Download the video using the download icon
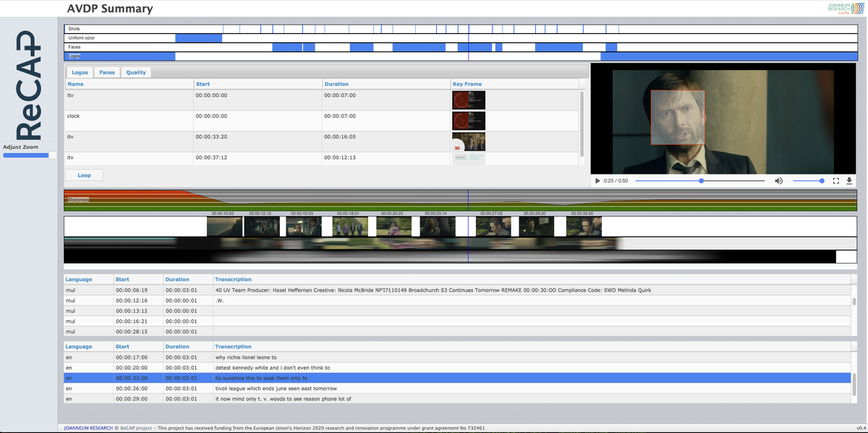The image size is (868, 433). pyautogui.click(x=849, y=180)
